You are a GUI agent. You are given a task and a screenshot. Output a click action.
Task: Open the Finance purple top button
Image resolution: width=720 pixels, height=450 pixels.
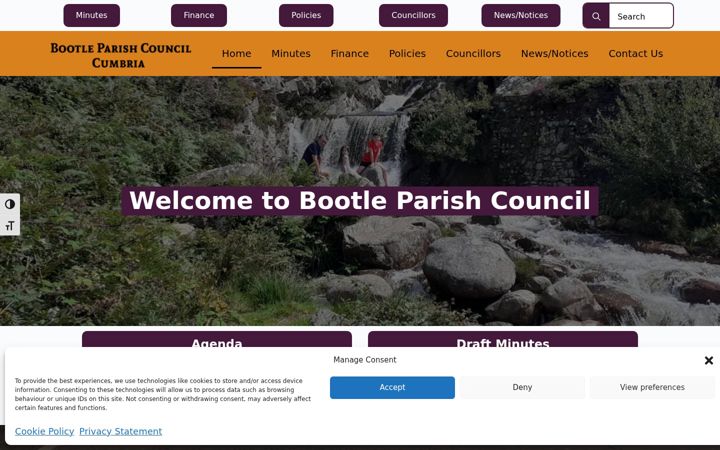[199, 15]
